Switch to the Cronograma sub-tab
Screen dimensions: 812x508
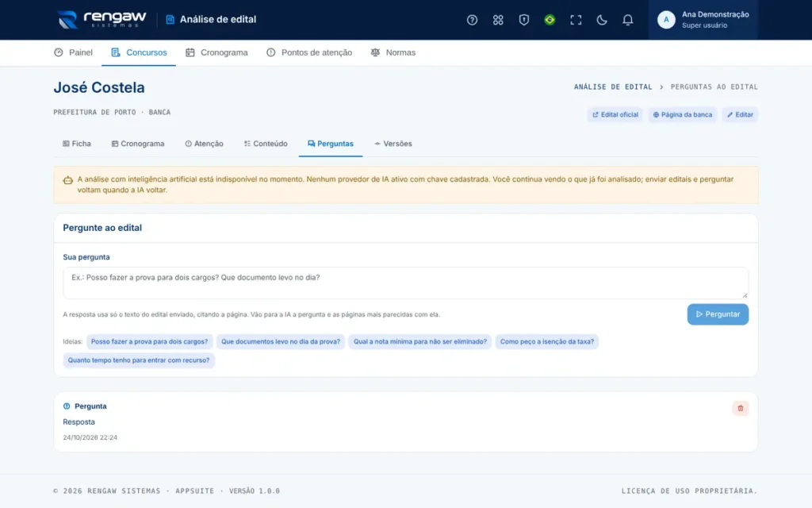click(138, 144)
